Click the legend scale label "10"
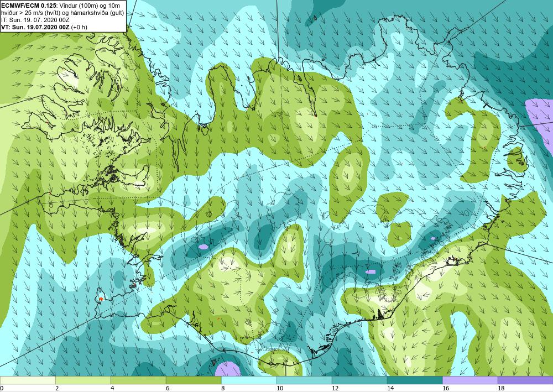553x392 pixels. 280,389
